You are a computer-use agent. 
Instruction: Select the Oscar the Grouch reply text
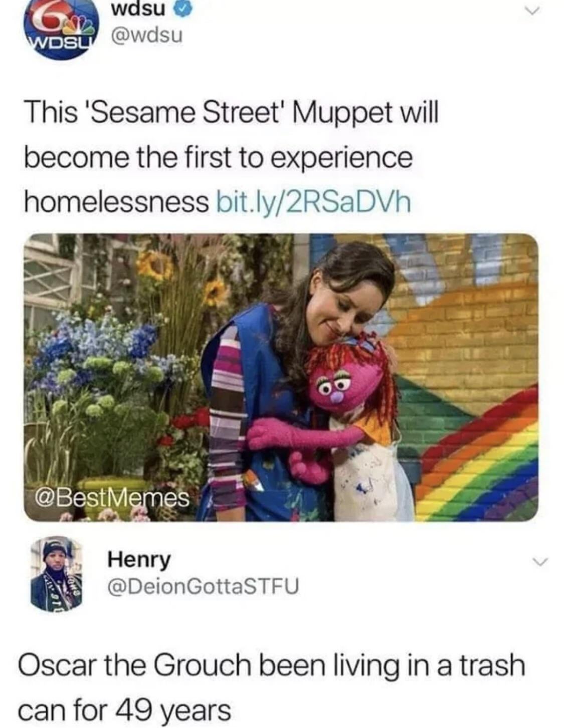(272, 688)
